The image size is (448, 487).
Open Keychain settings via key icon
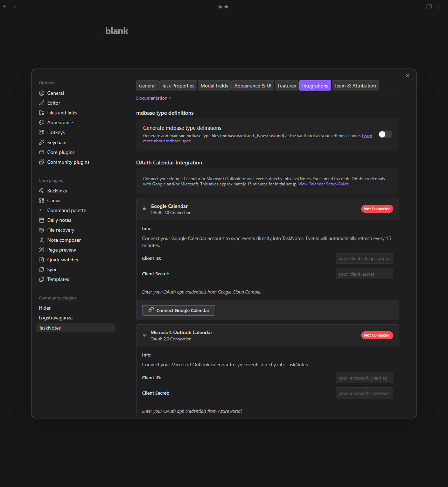pyautogui.click(x=42, y=142)
